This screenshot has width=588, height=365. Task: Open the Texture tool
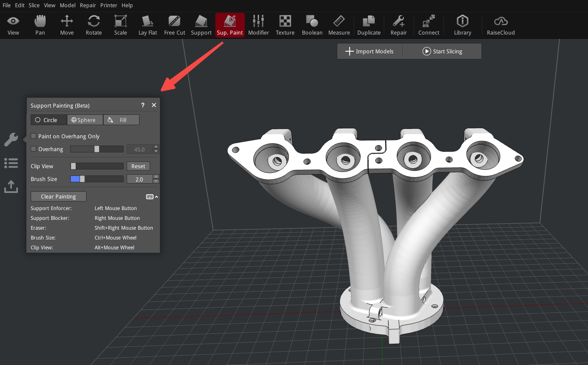click(x=285, y=25)
